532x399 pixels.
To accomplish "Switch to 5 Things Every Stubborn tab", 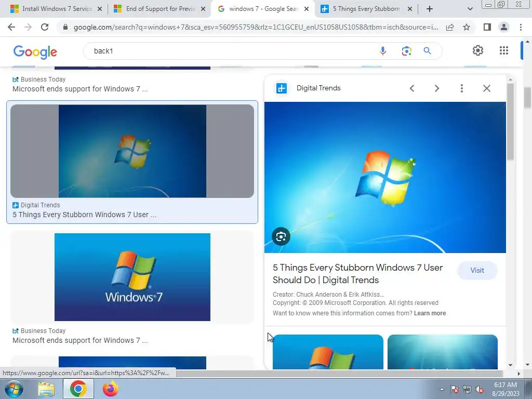I will coord(366,9).
